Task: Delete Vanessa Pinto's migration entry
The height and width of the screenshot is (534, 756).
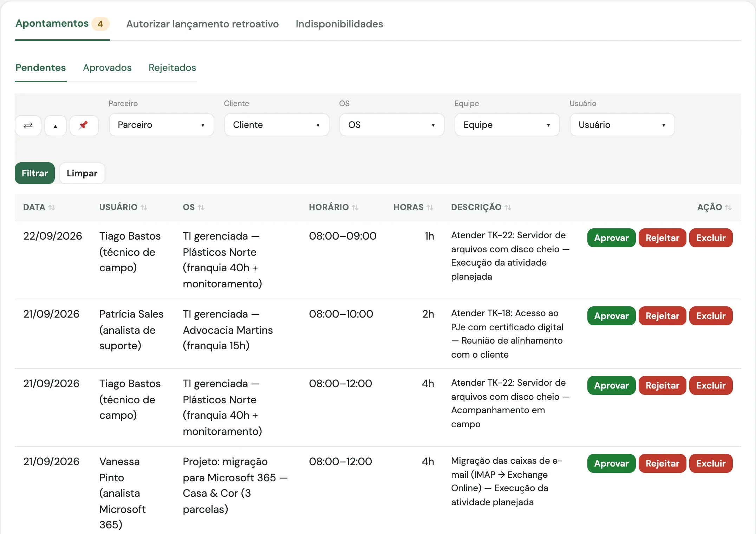Action: 711,463
